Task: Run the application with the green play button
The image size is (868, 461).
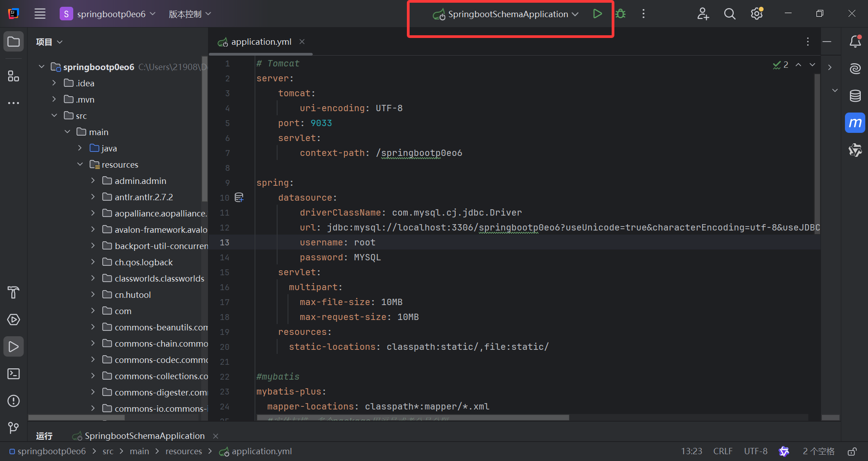Action: coord(597,14)
